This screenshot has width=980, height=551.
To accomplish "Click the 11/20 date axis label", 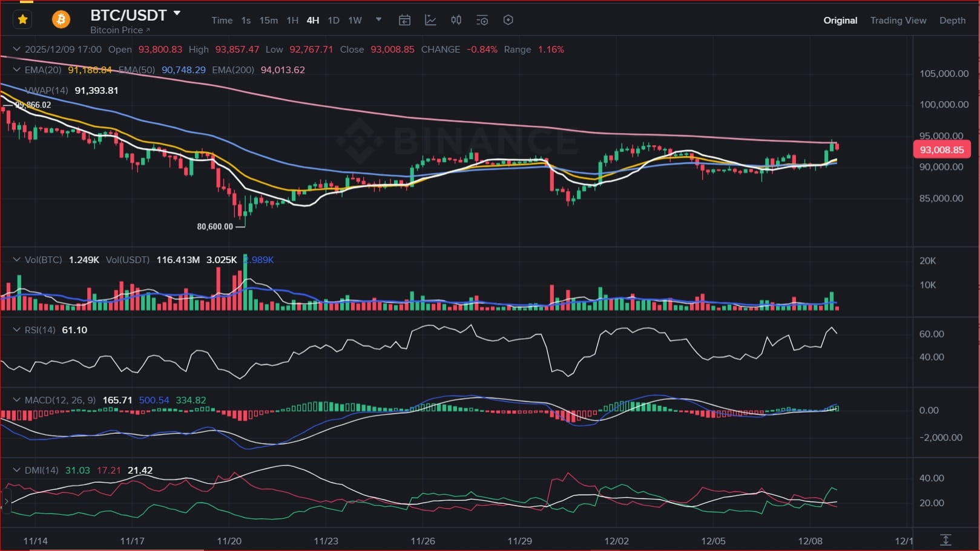I will click(229, 541).
